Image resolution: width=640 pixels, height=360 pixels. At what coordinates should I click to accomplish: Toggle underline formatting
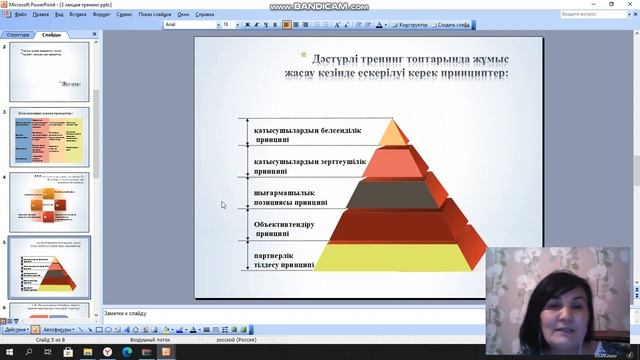tap(266, 25)
